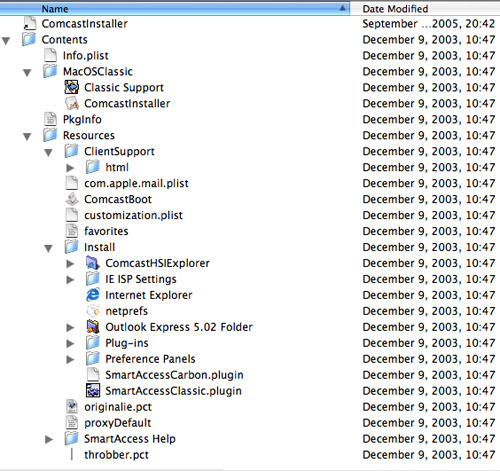Click the originalie.pct image icon
Screen dimensions: 500x471
(72, 407)
